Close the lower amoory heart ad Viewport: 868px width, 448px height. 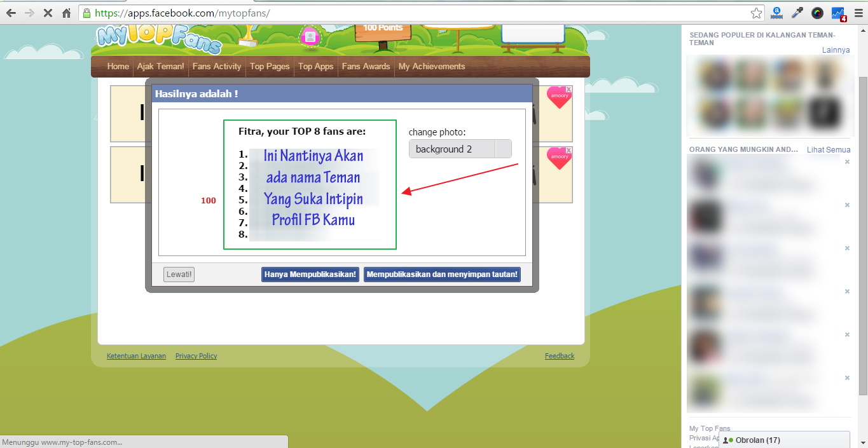(568, 150)
